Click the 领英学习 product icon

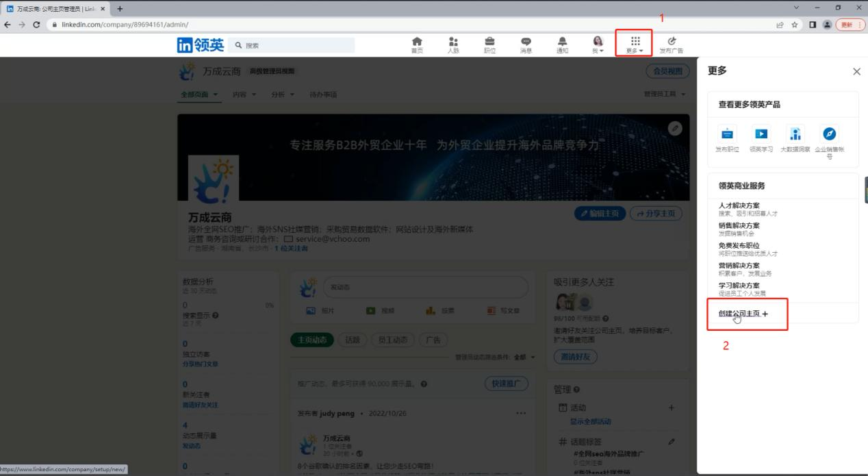[761, 135]
